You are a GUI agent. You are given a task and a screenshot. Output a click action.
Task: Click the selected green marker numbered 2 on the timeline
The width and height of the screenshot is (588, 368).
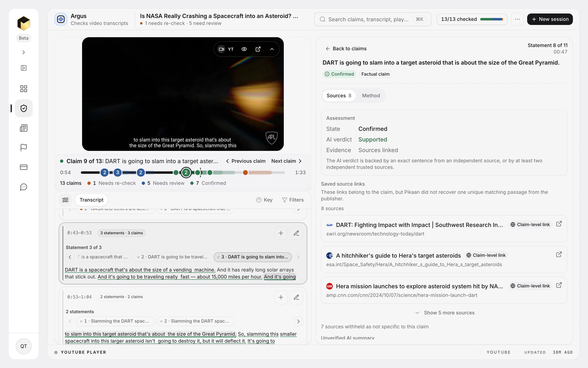pos(186,173)
